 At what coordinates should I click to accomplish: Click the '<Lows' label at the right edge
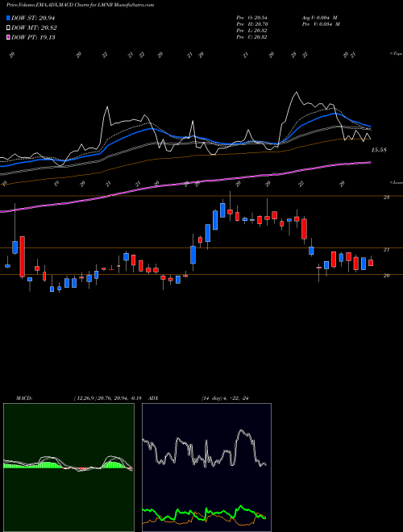(396, 182)
